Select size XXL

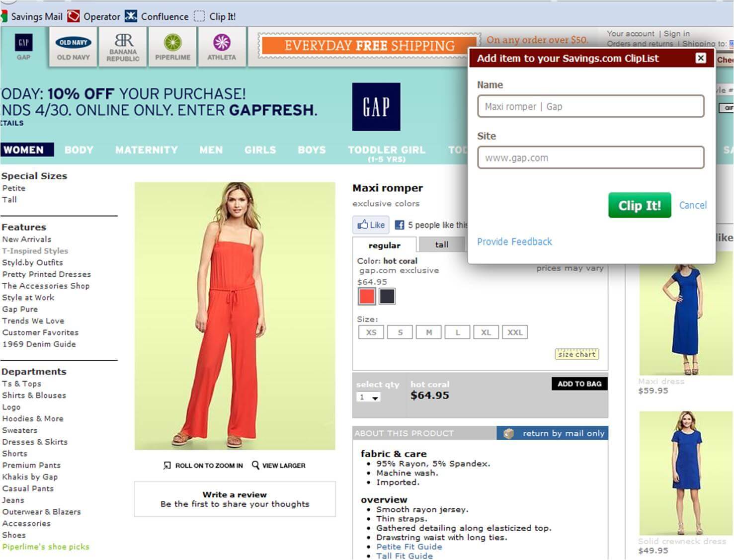point(515,332)
